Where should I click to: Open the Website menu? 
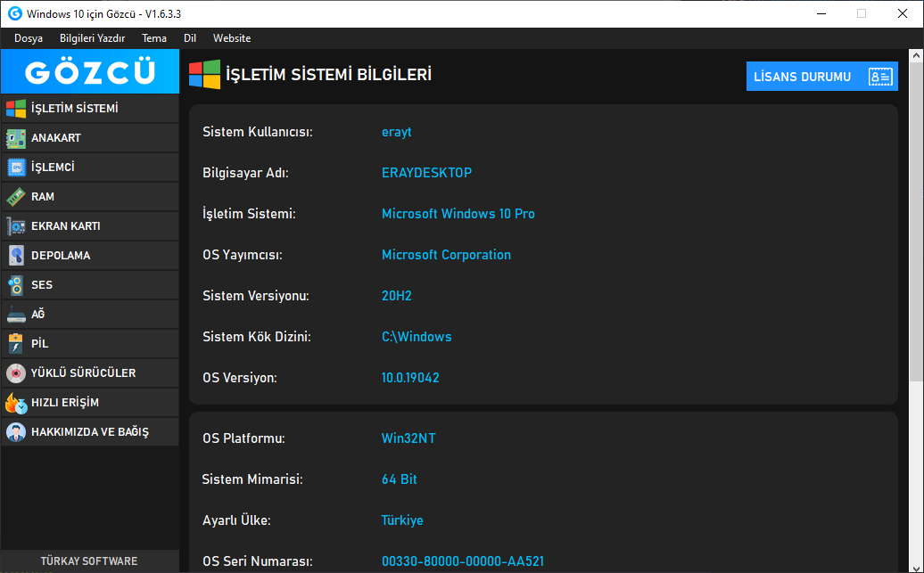pos(232,38)
